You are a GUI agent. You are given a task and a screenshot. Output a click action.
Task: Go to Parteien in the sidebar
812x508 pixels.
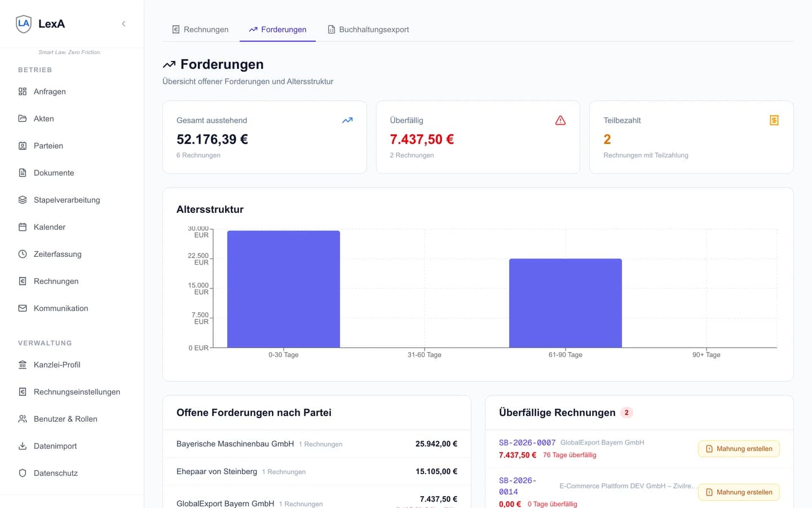point(48,146)
